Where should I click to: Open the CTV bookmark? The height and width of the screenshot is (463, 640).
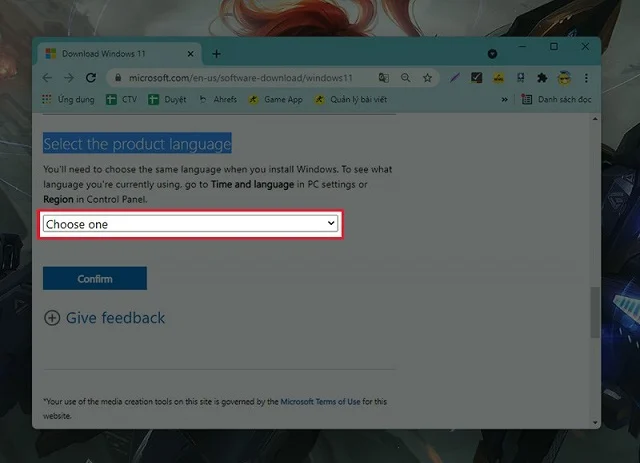pos(122,99)
